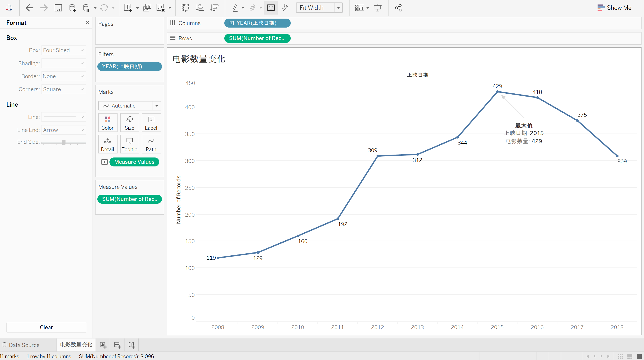Open the Color marks card
644x360 pixels.
pyautogui.click(x=107, y=123)
